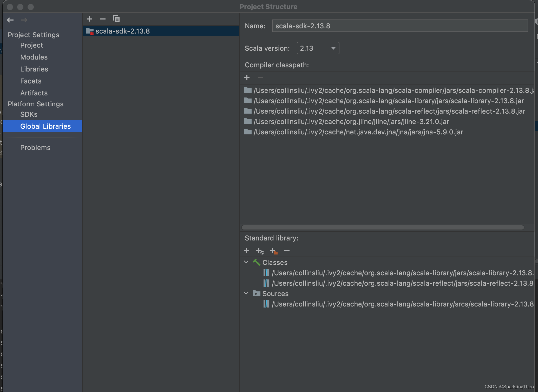
Task: Select the scala-library-2.13.8 jar in Classes
Action: point(401,272)
